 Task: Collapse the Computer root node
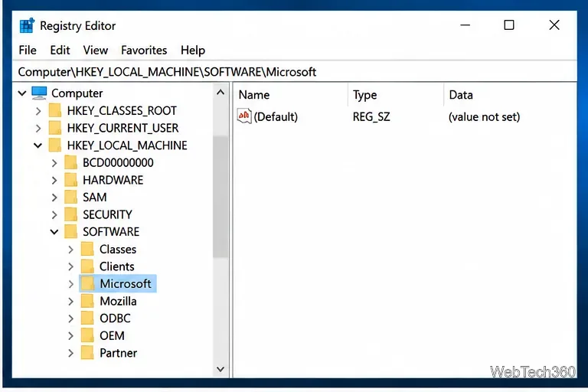point(22,93)
